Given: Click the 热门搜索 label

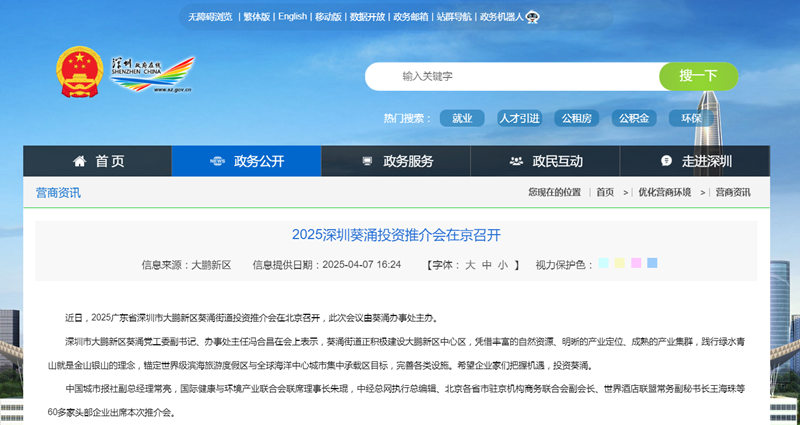Looking at the screenshot, I should point(407,118).
